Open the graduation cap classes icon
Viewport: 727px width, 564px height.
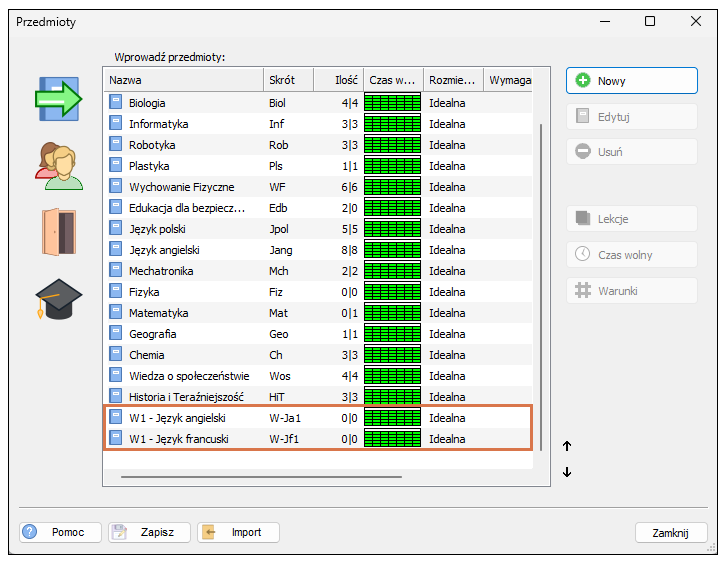click(58, 299)
